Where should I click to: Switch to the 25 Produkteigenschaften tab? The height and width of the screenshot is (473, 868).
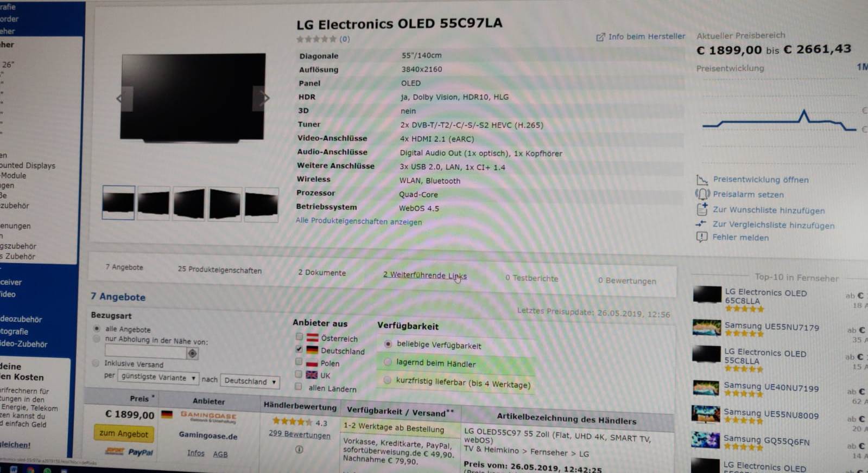click(x=220, y=270)
